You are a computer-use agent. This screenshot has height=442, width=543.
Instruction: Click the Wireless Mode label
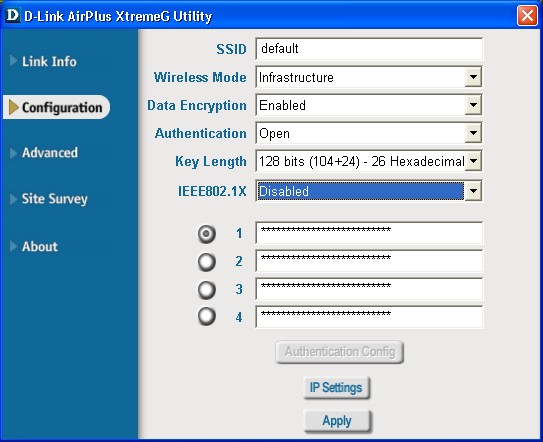click(x=200, y=77)
